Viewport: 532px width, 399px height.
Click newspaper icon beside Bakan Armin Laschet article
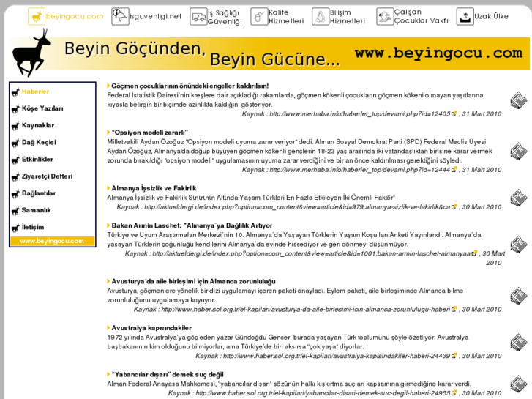coord(518,244)
